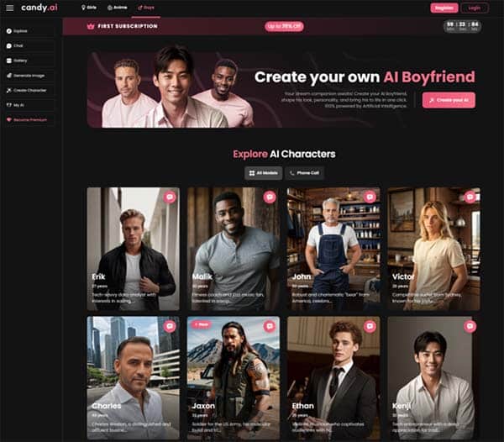
Task: Select the Phone Call filter
Action: pos(304,173)
